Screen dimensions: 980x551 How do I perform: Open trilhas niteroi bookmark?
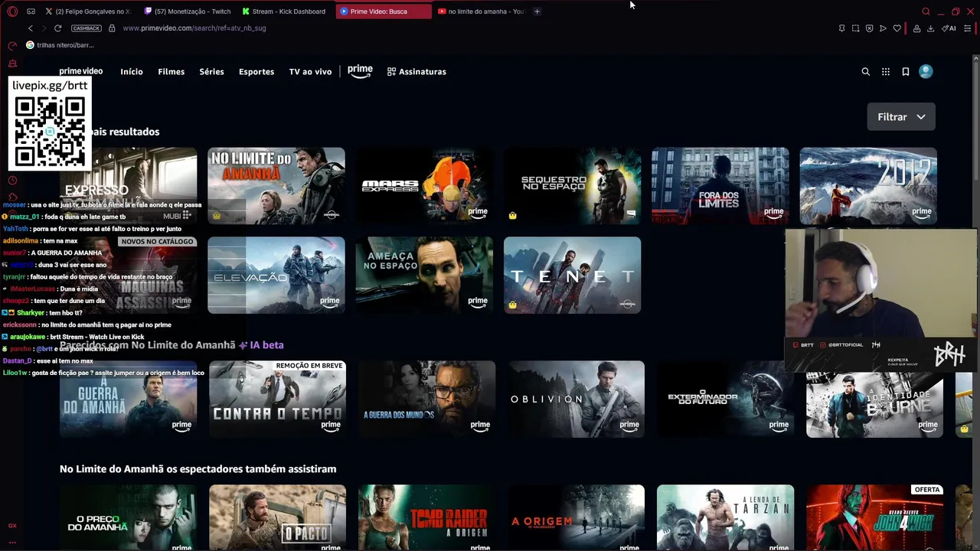point(60,45)
